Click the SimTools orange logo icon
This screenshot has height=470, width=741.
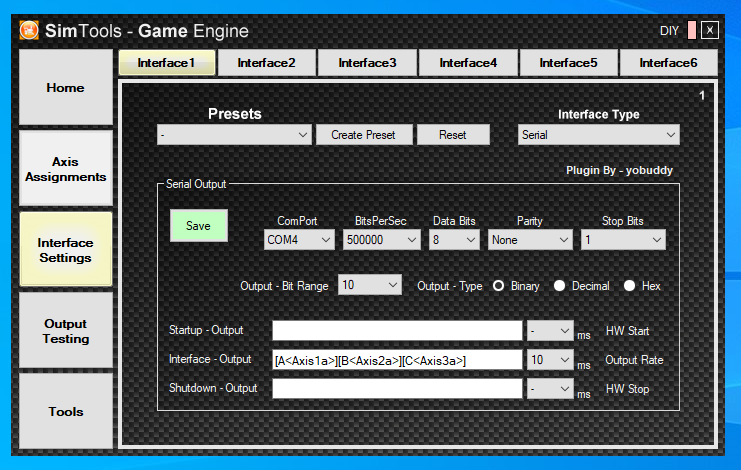pyautogui.click(x=29, y=31)
